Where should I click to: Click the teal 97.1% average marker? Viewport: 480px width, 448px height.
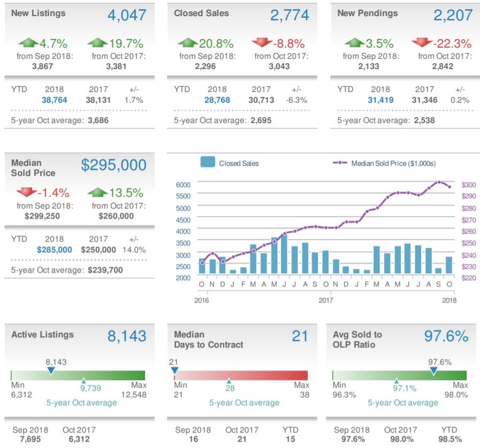(x=397, y=381)
